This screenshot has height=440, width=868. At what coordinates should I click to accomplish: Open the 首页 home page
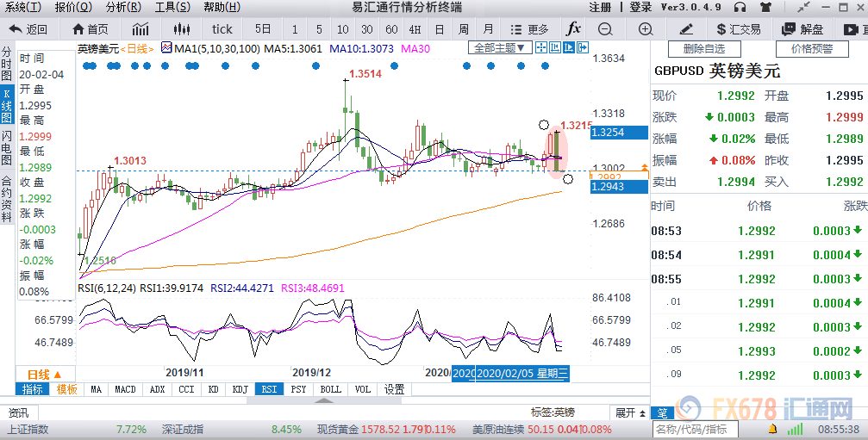91,29
